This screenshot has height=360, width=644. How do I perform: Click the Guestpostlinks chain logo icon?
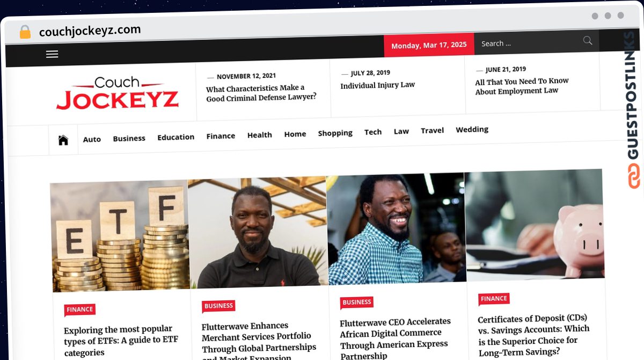coord(634,176)
